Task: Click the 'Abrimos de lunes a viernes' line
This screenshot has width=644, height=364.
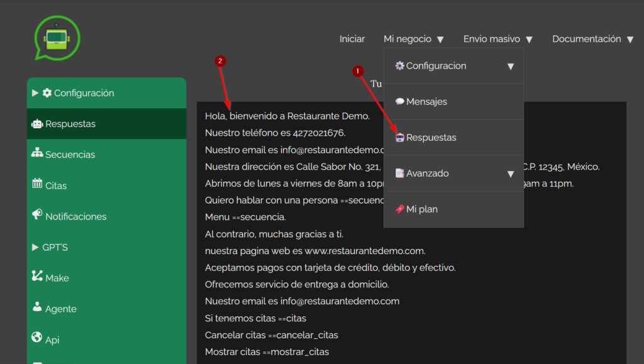Action: (294, 184)
